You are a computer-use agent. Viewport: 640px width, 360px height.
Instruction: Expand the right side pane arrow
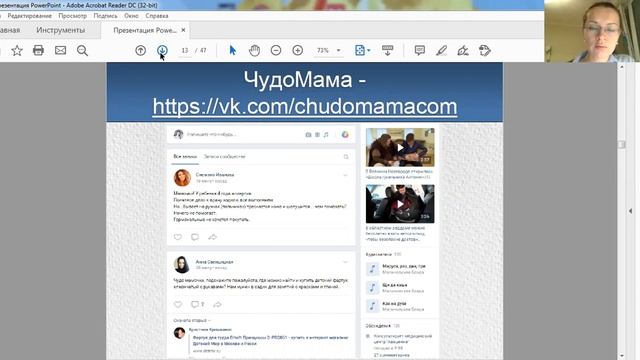coord(630,211)
